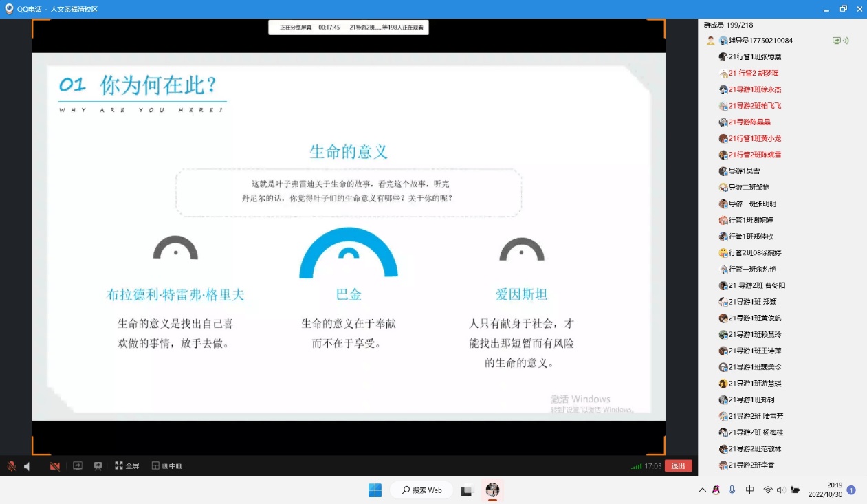Click screen sharing icon beside host name
The width and height of the screenshot is (867, 504).
click(837, 41)
